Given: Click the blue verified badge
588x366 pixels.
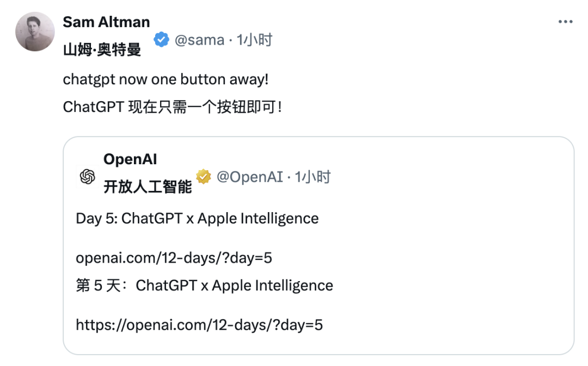Looking at the screenshot, I should 161,40.
